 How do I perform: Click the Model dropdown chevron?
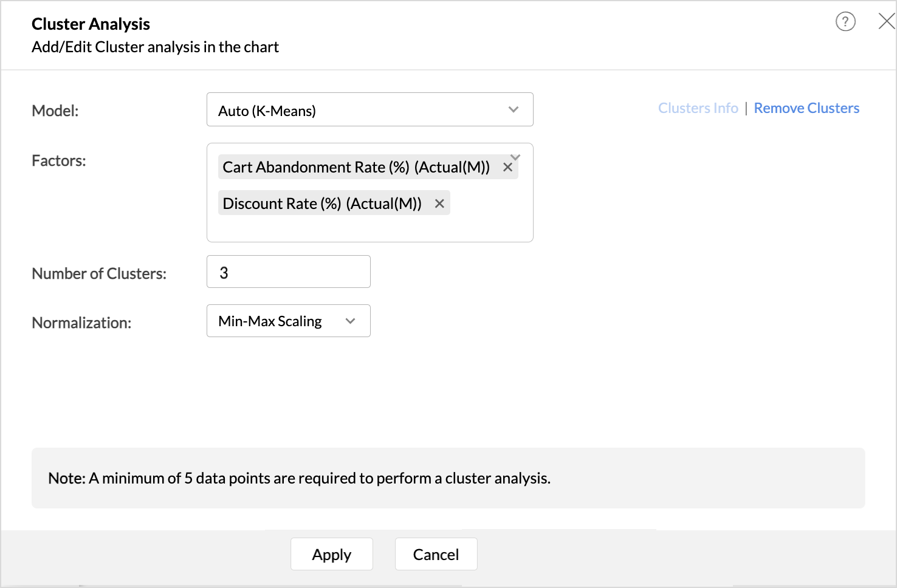click(x=514, y=110)
